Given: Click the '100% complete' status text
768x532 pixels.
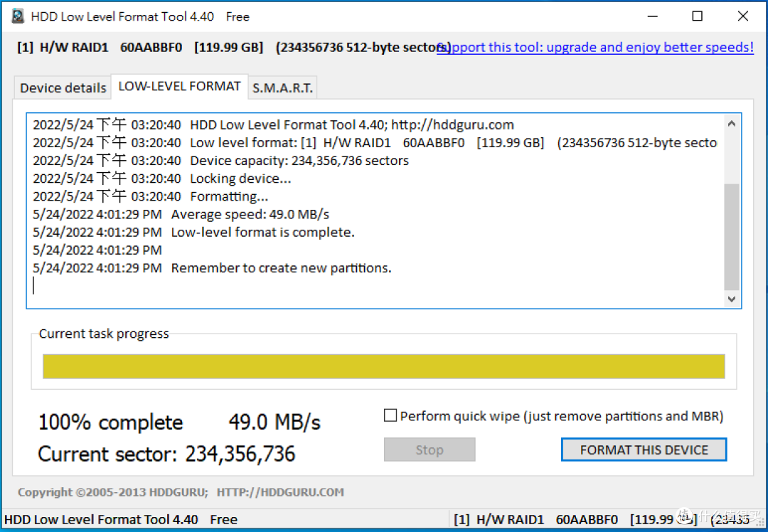Looking at the screenshot, I should coord(111,422).
